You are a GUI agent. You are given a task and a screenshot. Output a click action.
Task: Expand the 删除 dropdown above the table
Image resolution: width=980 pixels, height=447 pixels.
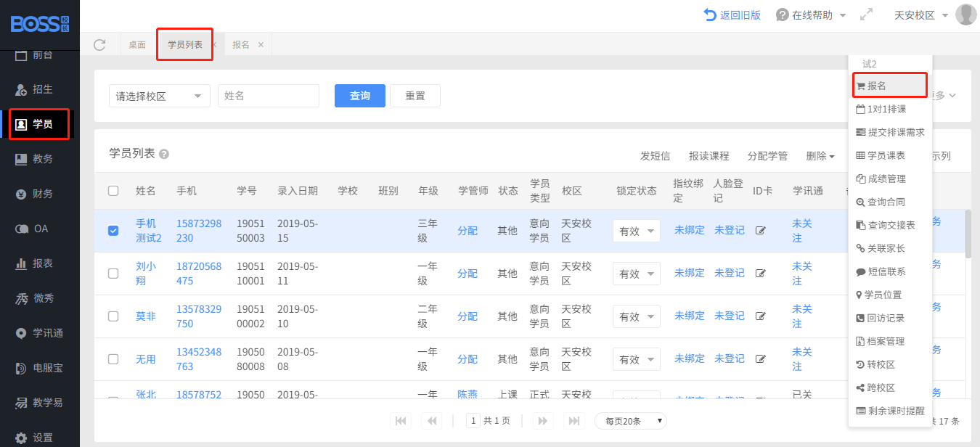click(820, 156)
